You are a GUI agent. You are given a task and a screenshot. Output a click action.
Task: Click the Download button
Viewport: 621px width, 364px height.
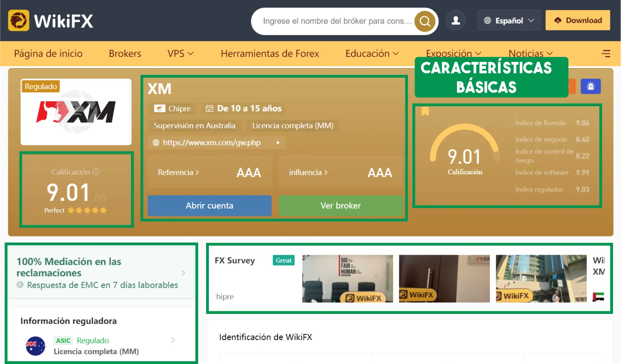(577, 20)
